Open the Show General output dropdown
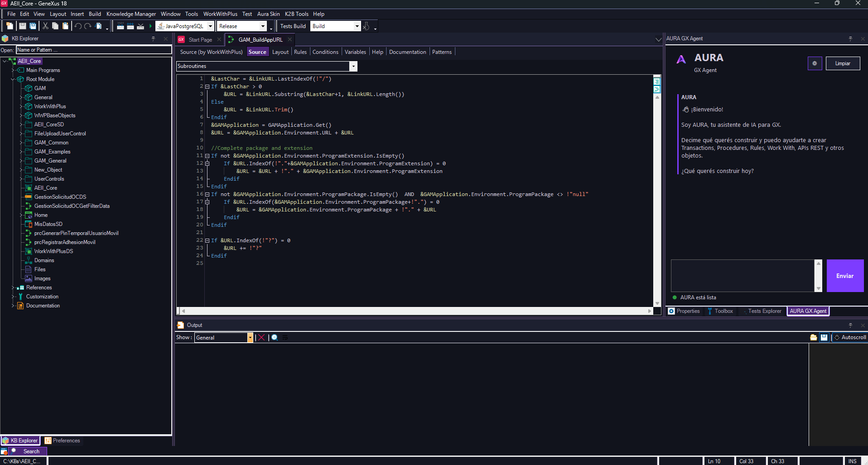This screenshot has width=868, height=465. (x=250, y=338)
